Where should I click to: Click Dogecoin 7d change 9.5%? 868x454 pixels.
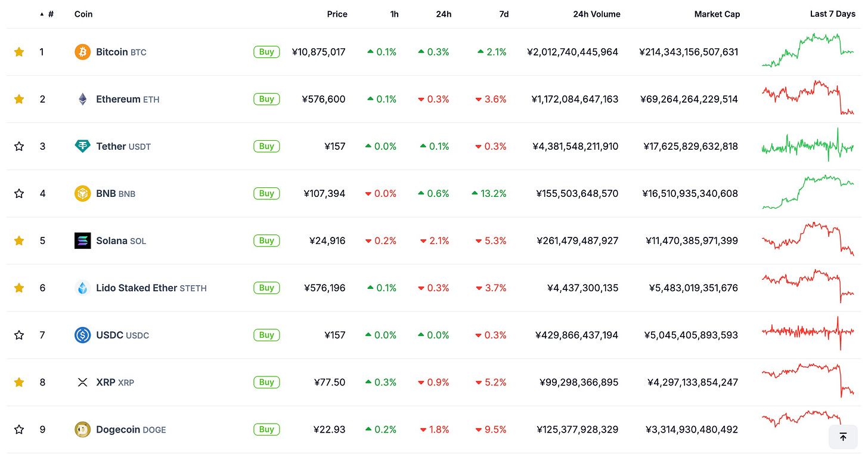[x=491, y=429]
